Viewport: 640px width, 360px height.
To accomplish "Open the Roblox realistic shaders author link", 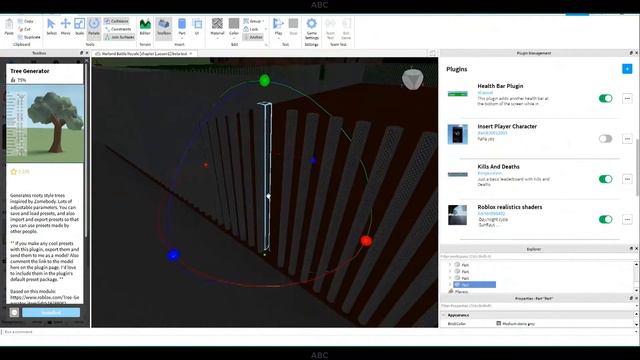I will click(491, 213).
